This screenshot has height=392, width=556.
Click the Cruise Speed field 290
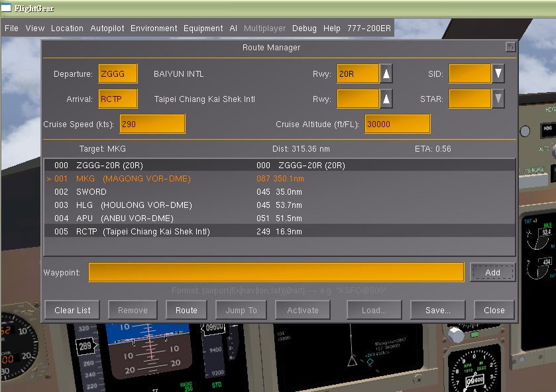tap(152, 124)
